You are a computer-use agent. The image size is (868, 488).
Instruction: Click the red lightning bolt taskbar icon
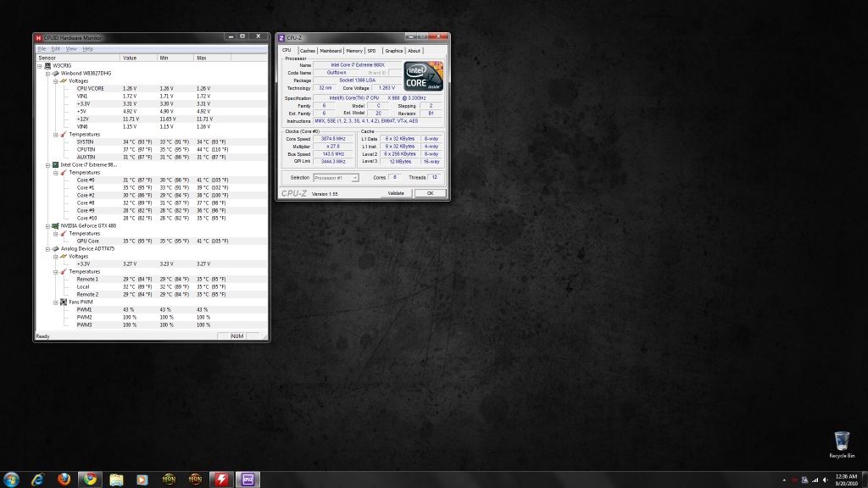tap(221, 480)
